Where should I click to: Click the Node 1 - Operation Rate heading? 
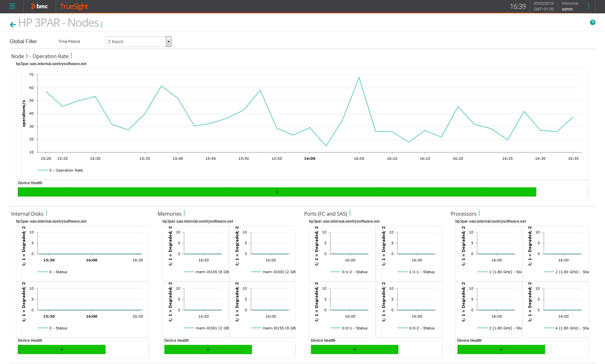coord(40,56)
